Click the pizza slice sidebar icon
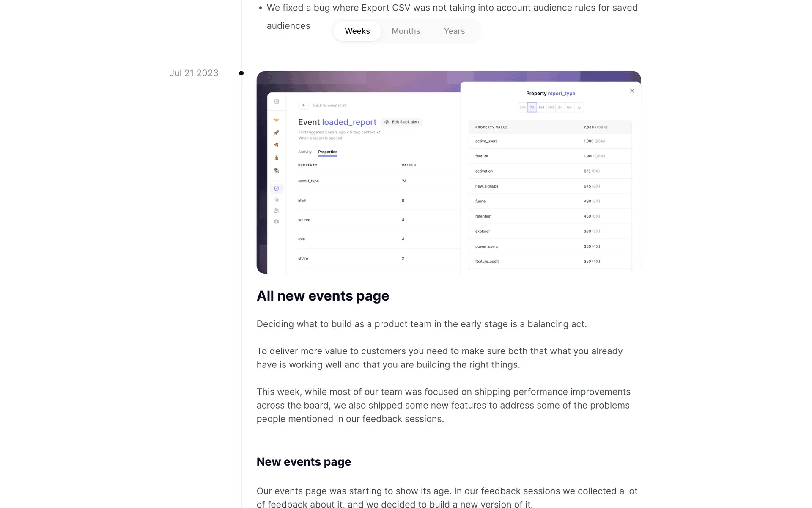Image resolution: width=812 pixels, height=508 pixels. coord(276,145)
